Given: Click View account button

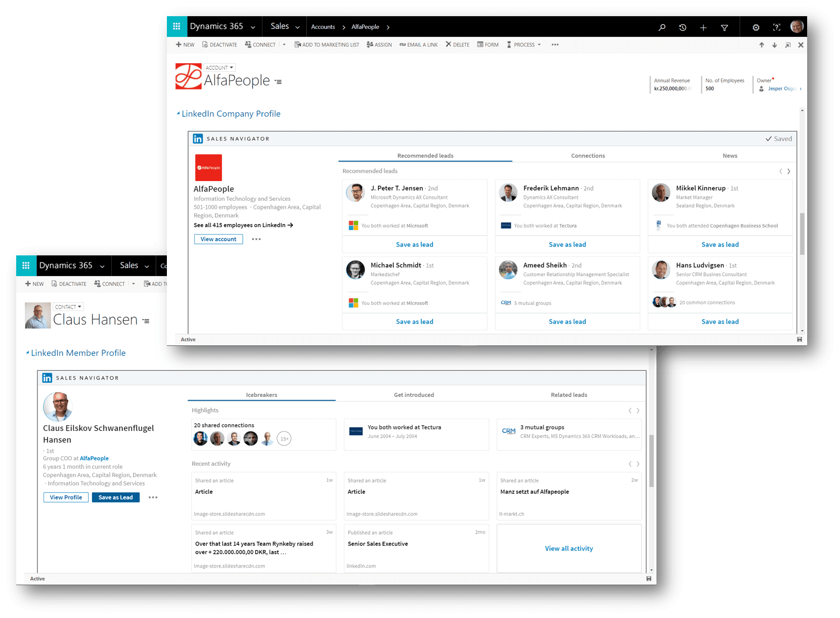Looking at the screenshot, I should click(x=218, y=239).
